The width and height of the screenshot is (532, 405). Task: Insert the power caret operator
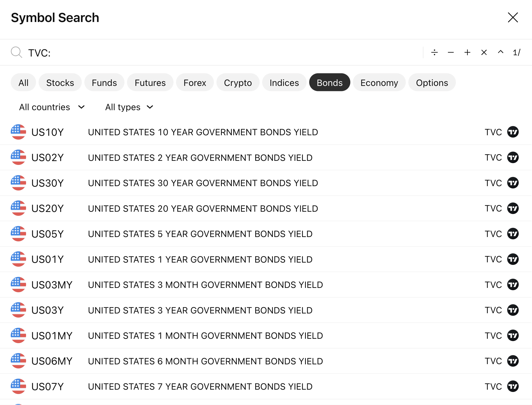click(501, 52)
